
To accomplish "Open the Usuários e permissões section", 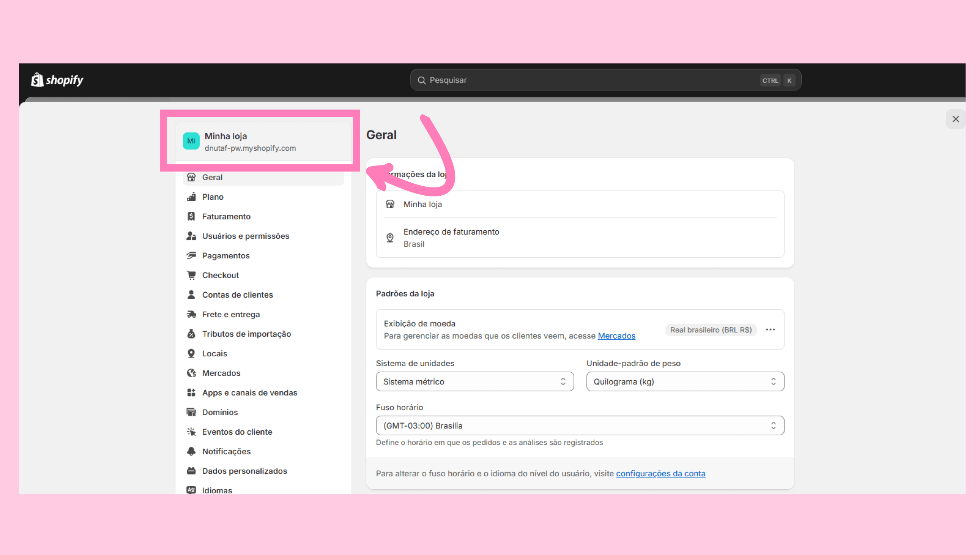I will click(245, 236).
